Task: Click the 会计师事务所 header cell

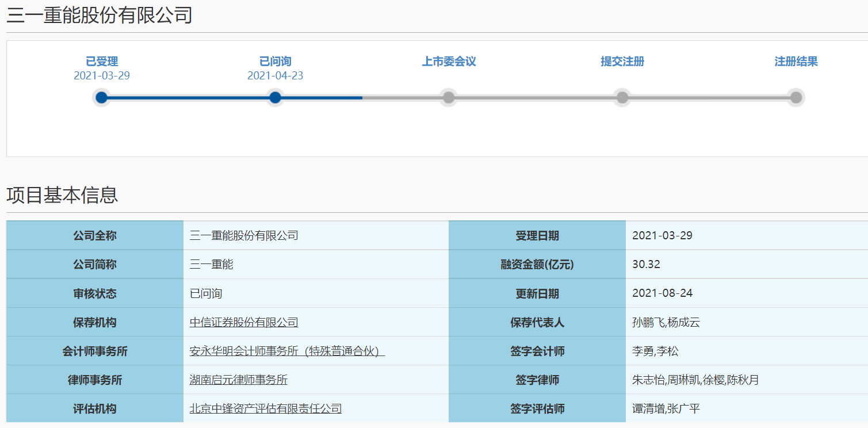Action: (95, 351)
